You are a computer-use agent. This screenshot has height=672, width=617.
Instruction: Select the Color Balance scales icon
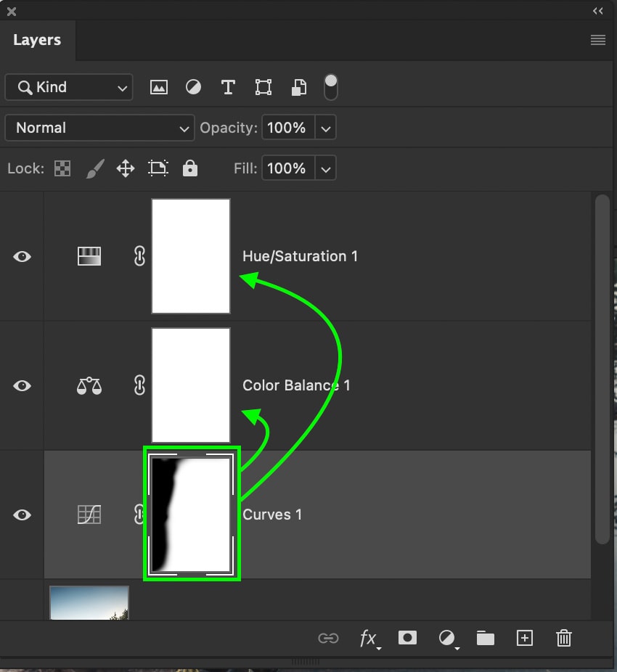pyautogui.click(x=89, y=386)
